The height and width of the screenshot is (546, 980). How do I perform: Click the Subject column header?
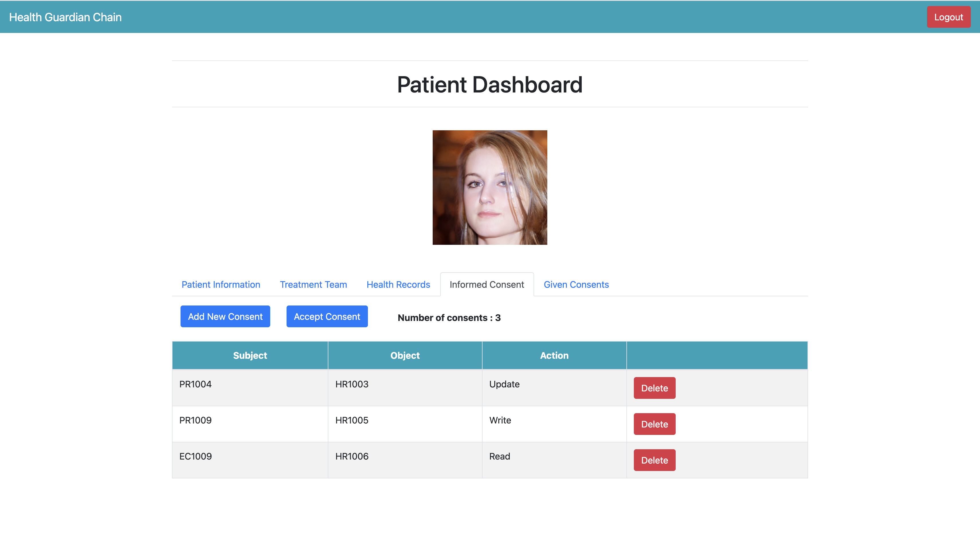250,355
